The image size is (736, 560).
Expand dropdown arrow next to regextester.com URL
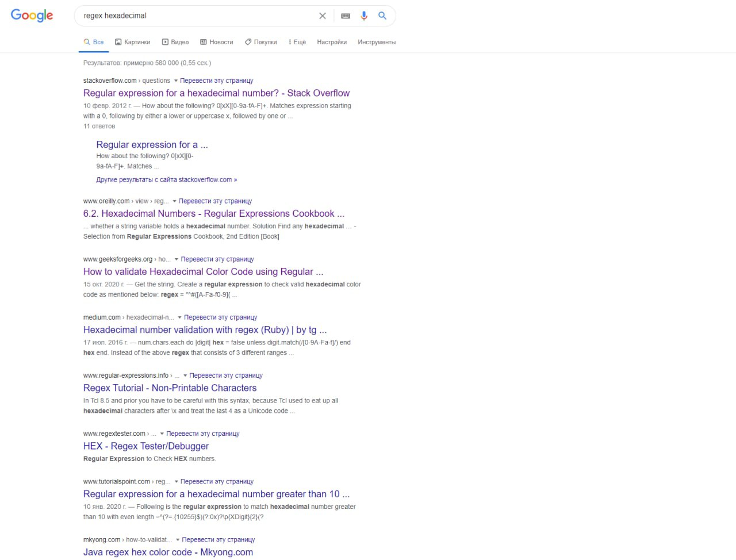[x=162, y=434]
